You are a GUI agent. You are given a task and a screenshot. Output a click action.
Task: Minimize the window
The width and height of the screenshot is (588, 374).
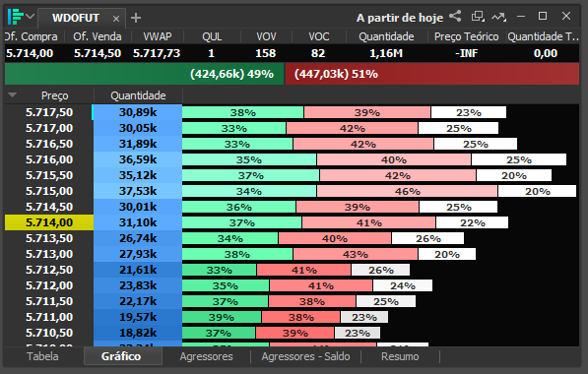coord(520,16)
